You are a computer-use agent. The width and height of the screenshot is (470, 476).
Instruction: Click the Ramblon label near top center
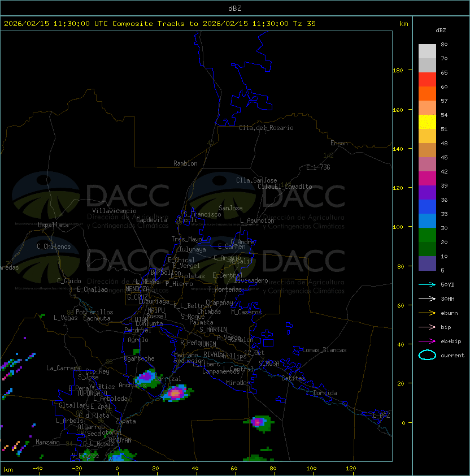click(185, 163)
